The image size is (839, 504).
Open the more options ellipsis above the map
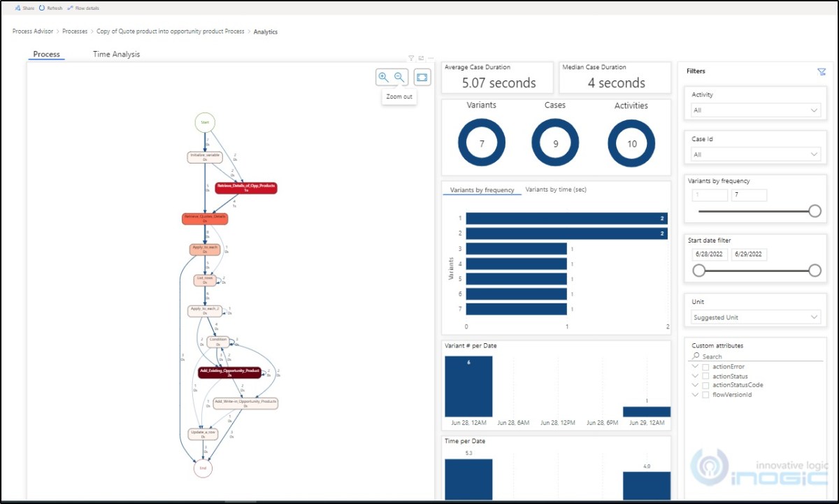[x=431, y=58]
